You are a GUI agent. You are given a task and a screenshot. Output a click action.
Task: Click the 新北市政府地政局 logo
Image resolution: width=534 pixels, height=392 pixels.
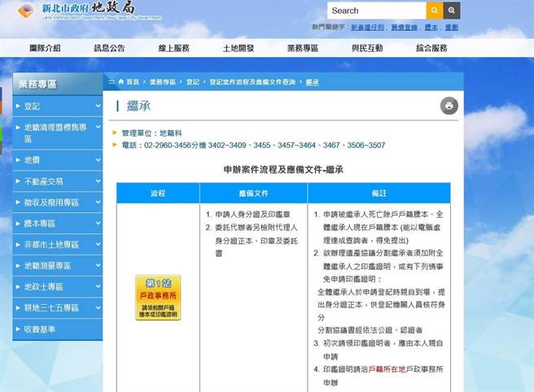pyautogui.click(x=90, y=11)
